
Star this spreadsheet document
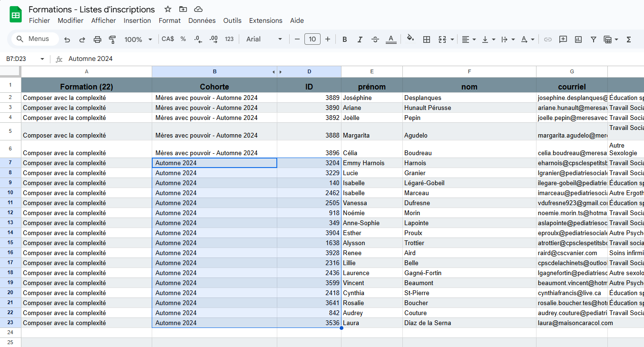[168, 9]
